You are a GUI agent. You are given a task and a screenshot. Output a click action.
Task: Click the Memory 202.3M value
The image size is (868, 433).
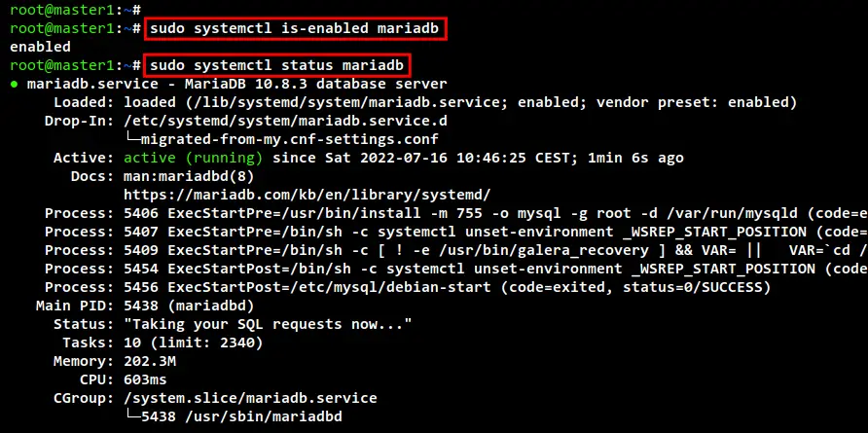(x=150, y=362)
